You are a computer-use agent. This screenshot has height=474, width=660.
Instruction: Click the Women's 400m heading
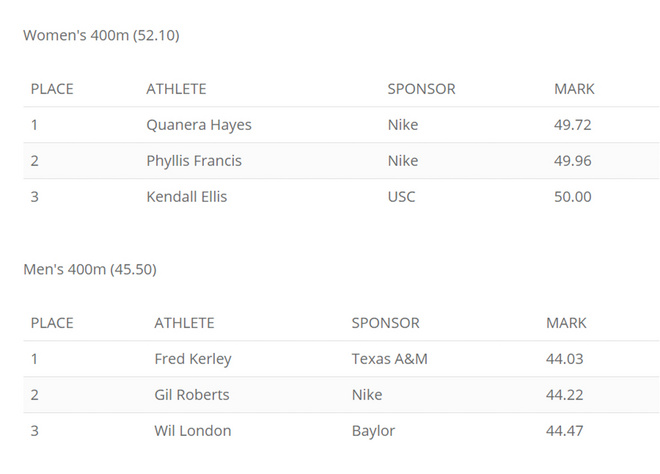(101, 35)
